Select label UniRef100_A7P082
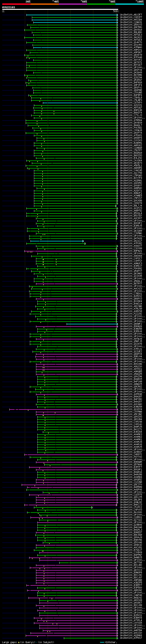This screenshot has width=146, height=644. click(x=131, y=244)
